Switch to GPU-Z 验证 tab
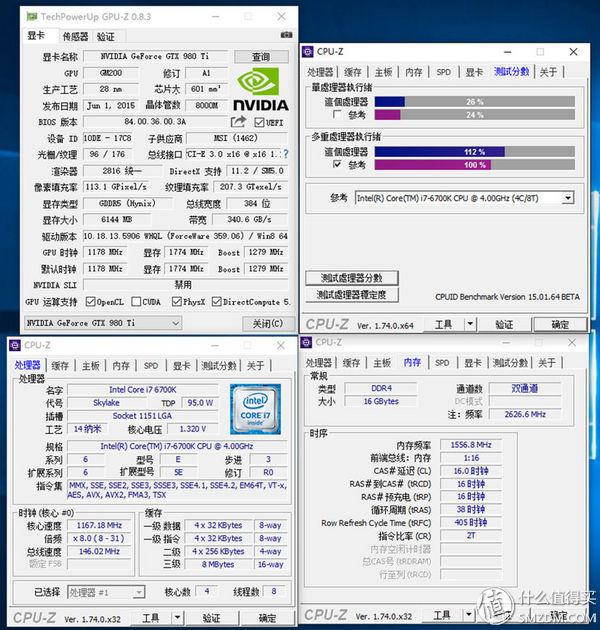This screenshot has height=630, width=600. pyautogui.click(x=106, y=37)
